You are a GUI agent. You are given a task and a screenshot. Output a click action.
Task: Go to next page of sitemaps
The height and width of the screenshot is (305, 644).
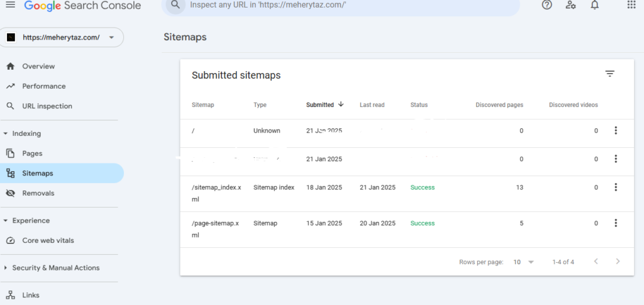coord(618,262)
